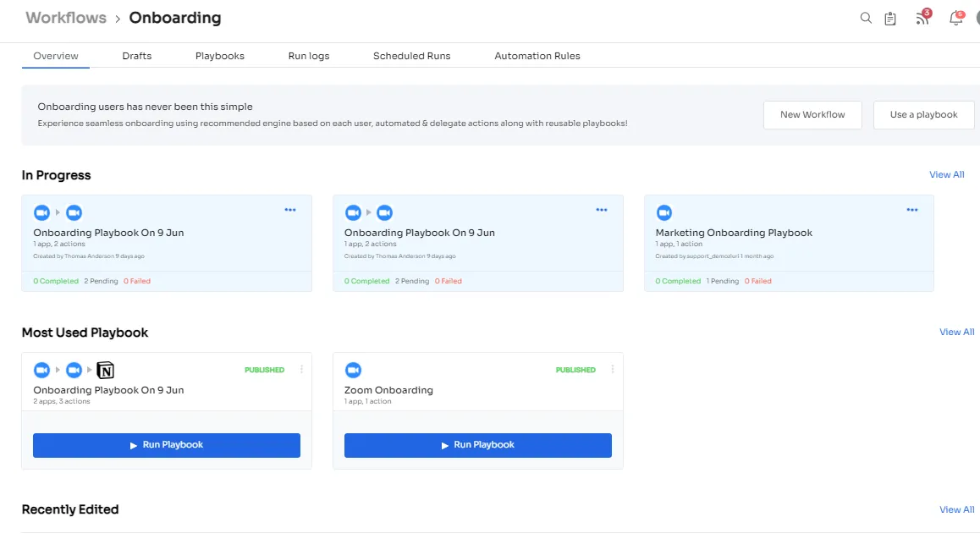The image size is (980, 539).
Task: Select the Overview tab
Action: point(56,56)
